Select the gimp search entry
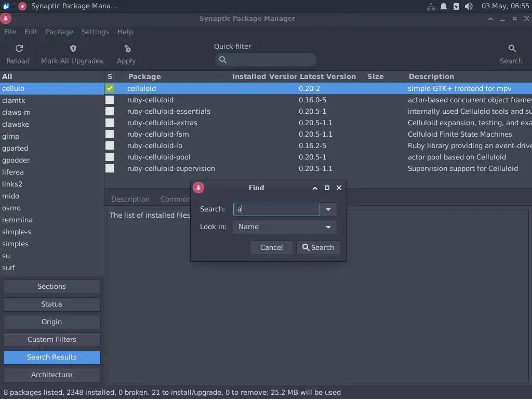The width and height of the screenshot is (532, 399). [x=52, y=137]
